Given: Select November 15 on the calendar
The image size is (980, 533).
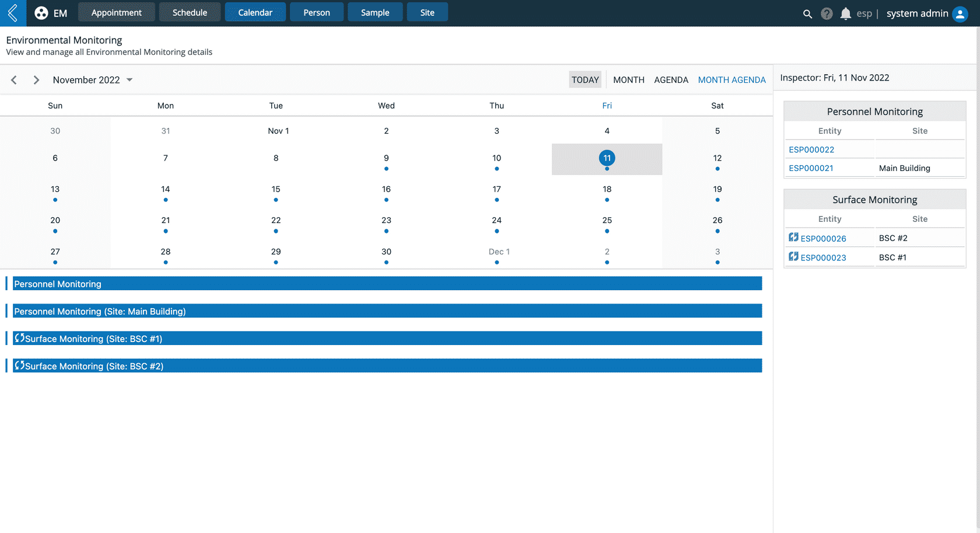Looking at the screenshot, I should (276, 189).
